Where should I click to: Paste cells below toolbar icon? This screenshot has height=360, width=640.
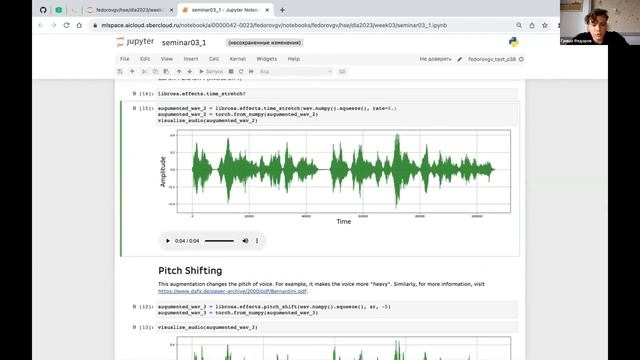[166, 71]
